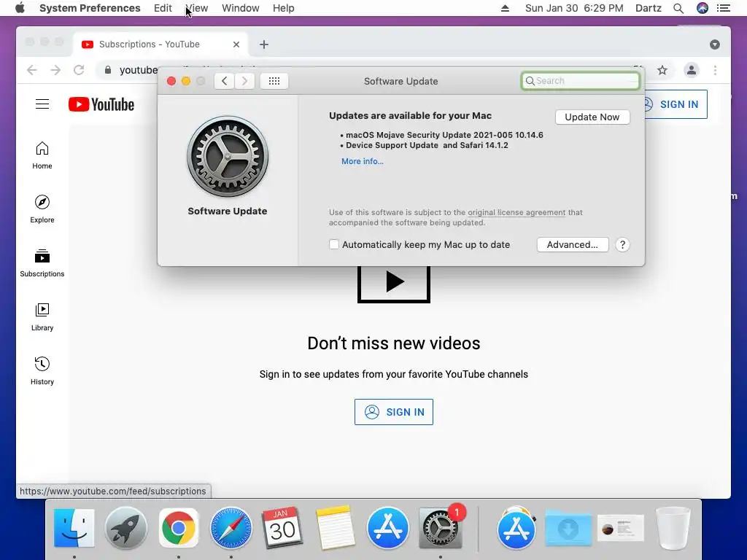Screen dimensions: 747x560
Task: Open the Edit menu
Action: pyautogui.click(x=163, y=8)
